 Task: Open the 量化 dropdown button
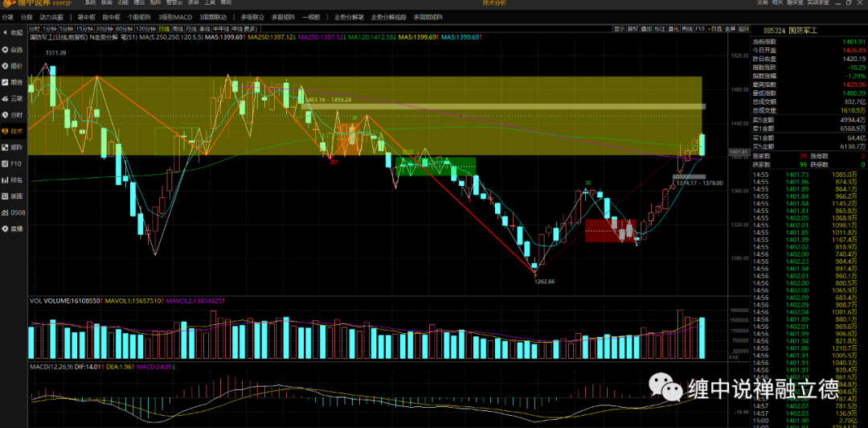[x=674, y=29]
